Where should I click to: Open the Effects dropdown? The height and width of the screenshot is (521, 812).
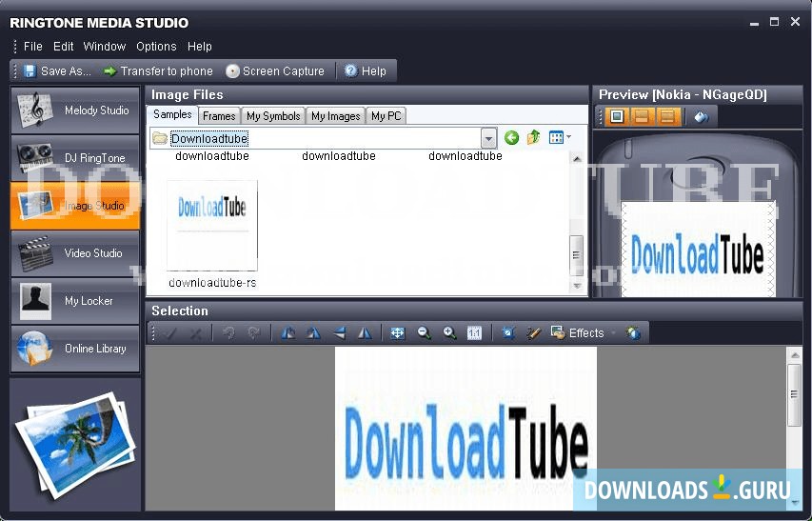click(x=583, y=333)
